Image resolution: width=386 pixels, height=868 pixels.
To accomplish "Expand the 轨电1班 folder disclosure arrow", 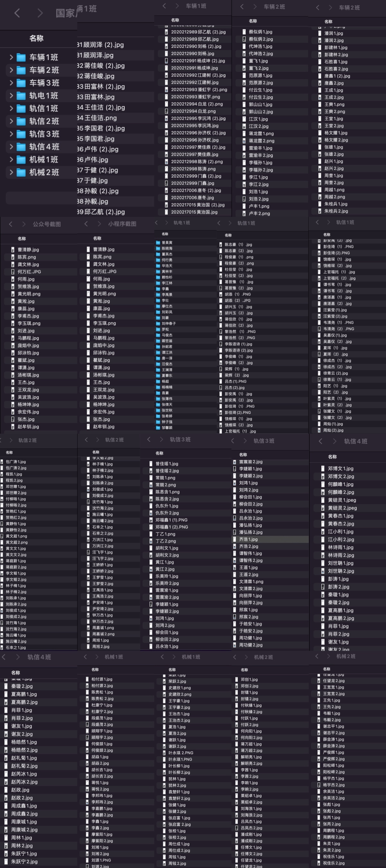I will (12, 96).
